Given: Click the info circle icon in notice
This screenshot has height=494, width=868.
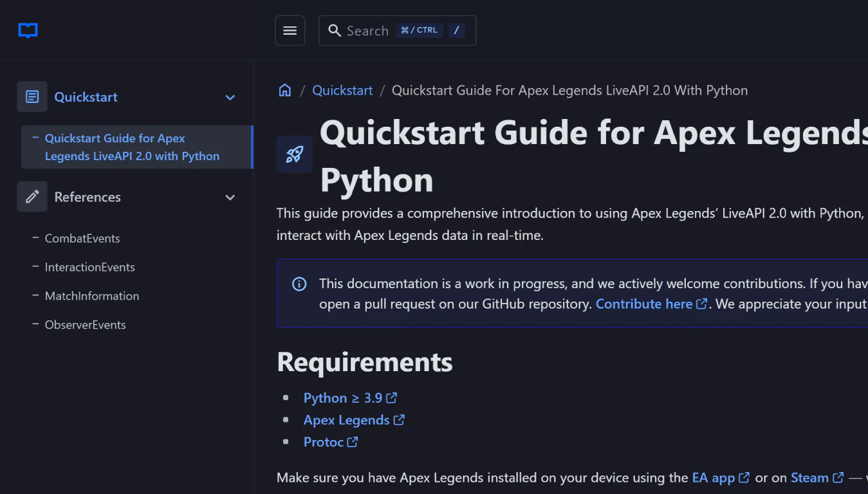Looking at the screenshot, I should (299, 284).
